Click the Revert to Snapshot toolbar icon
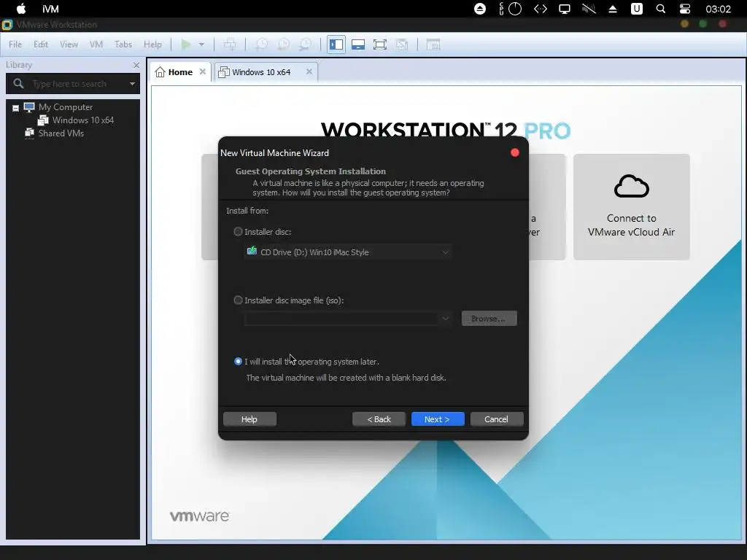The height and width of the screenshot is (560, 747). pos(284,44)
